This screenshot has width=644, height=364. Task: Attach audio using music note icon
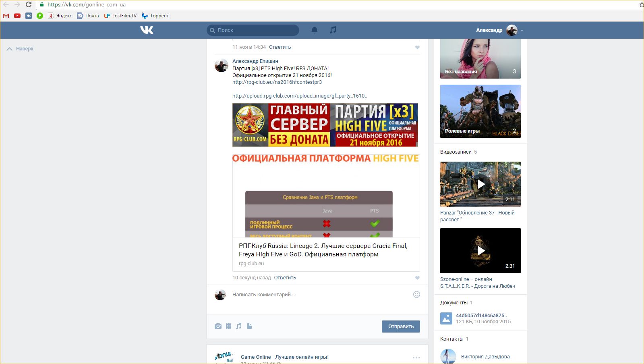point(239,326)
